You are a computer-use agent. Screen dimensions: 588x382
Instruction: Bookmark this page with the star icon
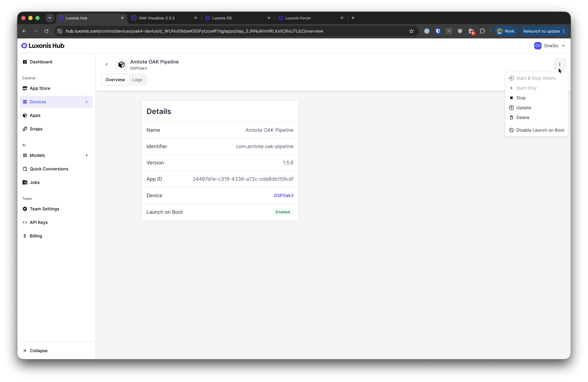411,31
